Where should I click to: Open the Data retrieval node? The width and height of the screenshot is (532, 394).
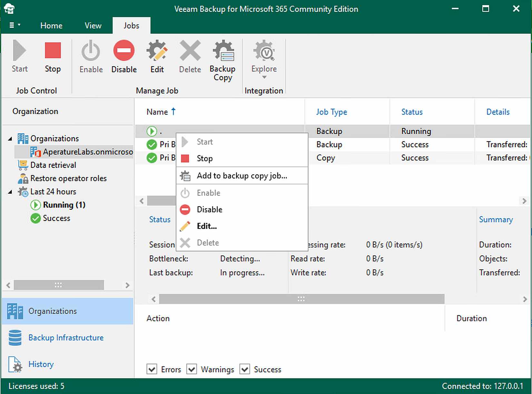point(47,165)
